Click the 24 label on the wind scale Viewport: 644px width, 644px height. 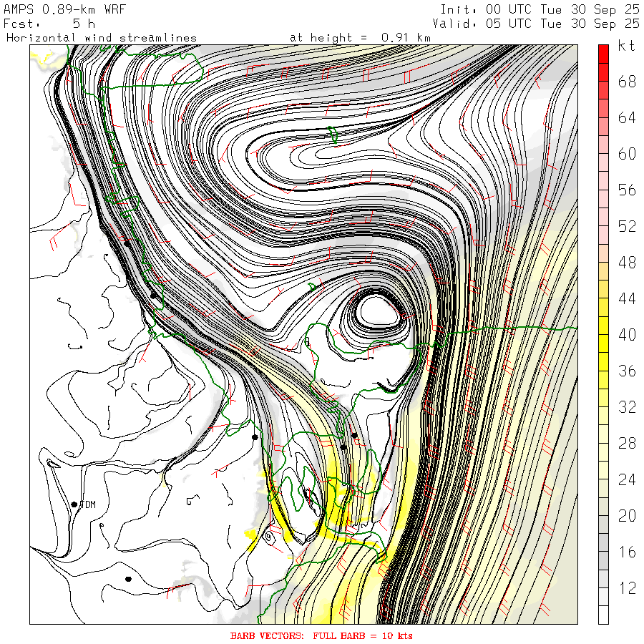[627, 480]
